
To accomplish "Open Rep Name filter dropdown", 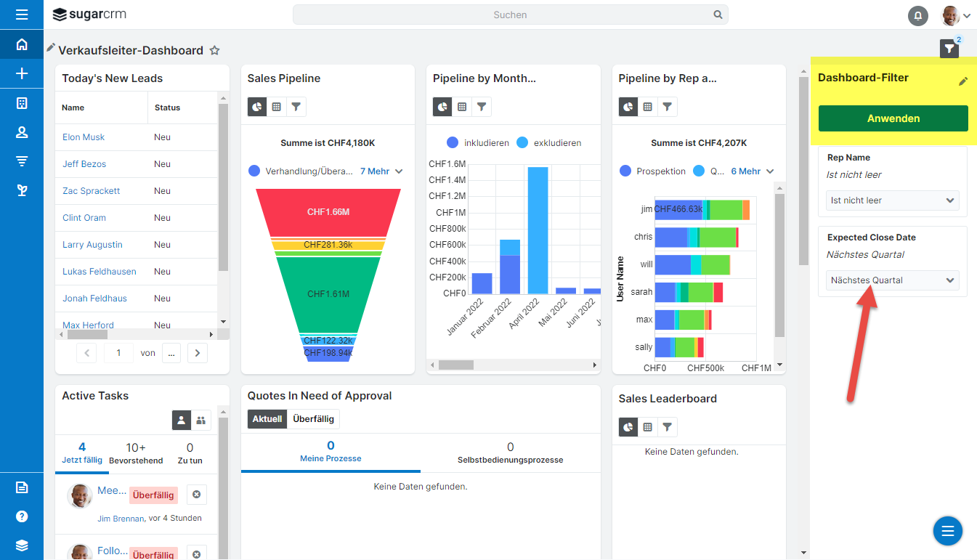I will (x=893, y=200).
